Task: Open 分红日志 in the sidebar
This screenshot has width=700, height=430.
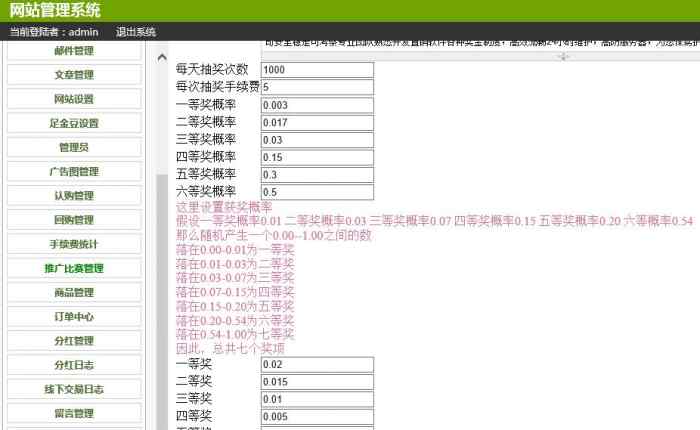Action: [x=74, y=365]
